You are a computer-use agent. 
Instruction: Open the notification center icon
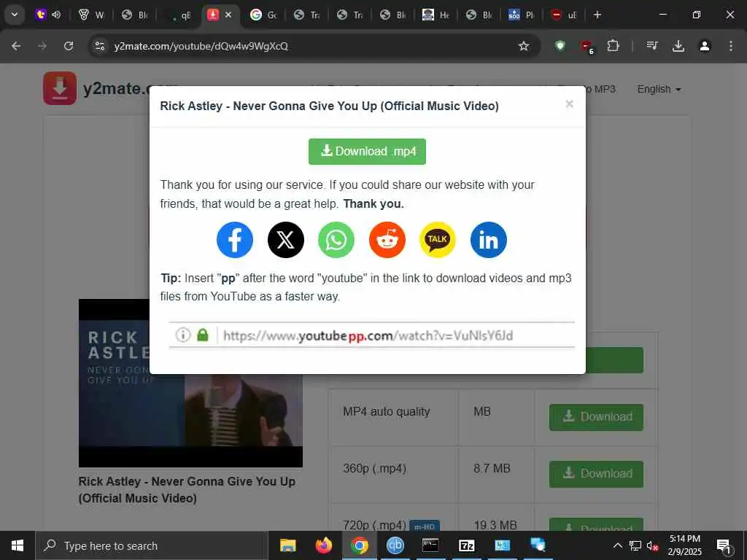(724, 546)
